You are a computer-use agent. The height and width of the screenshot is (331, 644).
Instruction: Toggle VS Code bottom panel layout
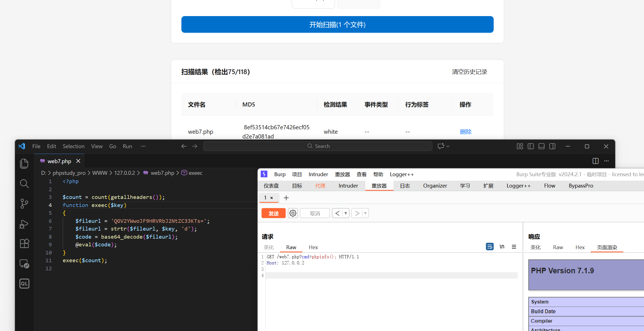click(x=541, y=146)
